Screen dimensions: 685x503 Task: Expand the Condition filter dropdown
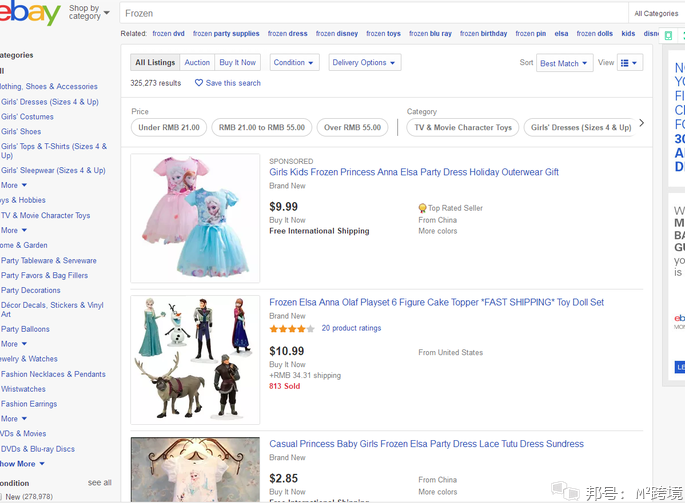coord(294,62)
